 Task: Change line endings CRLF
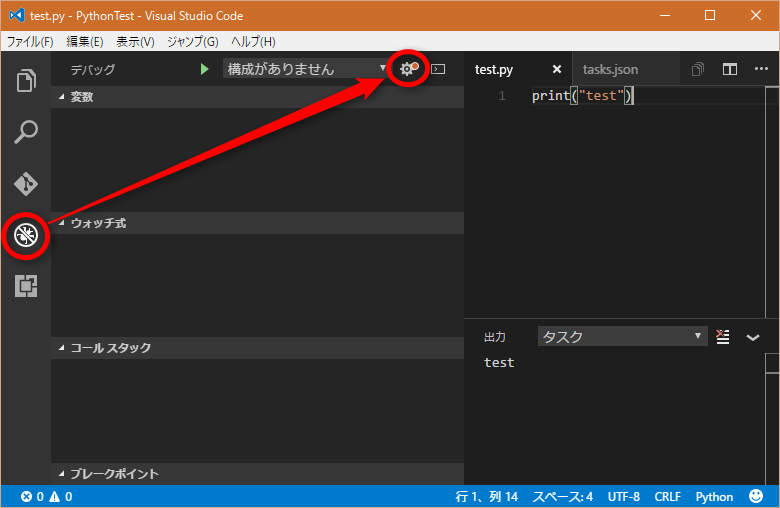(x=667, y=497)
